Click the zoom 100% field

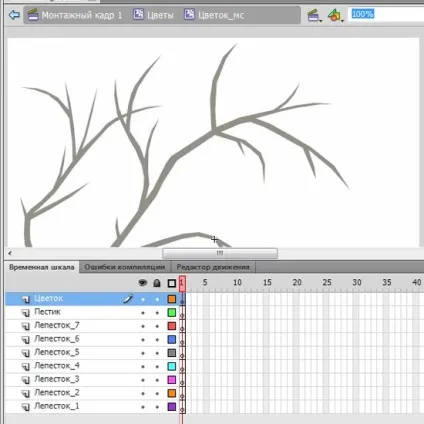[386, 14]
